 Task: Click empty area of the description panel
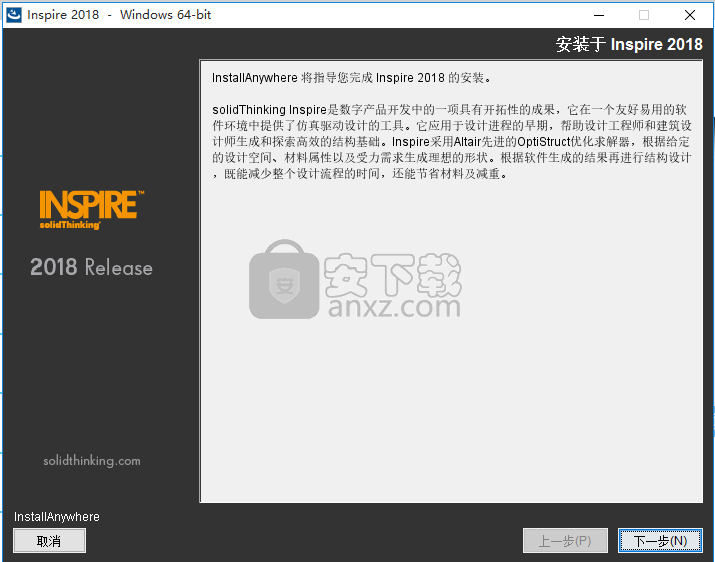[x=450, y=400]
